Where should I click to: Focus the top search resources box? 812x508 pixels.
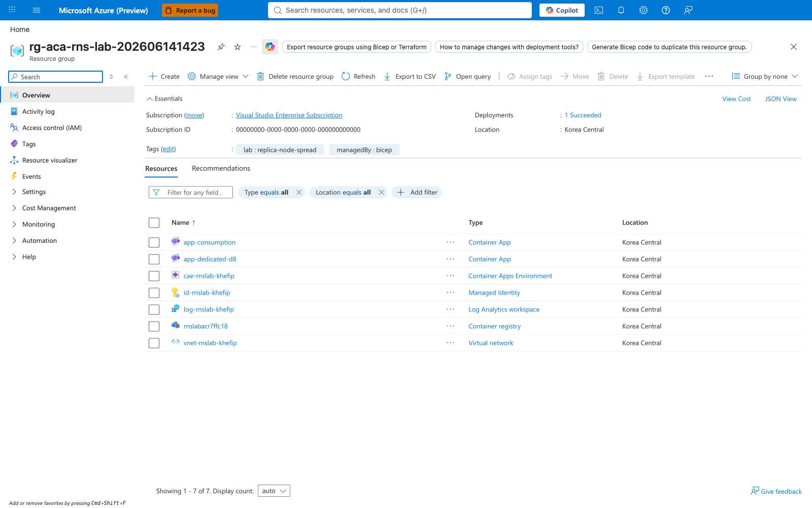click(400, 10)
